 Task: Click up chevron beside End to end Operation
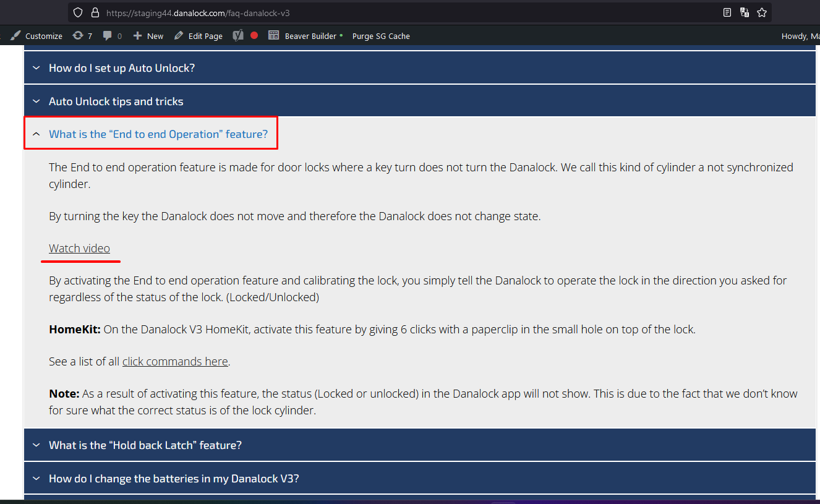36,134
